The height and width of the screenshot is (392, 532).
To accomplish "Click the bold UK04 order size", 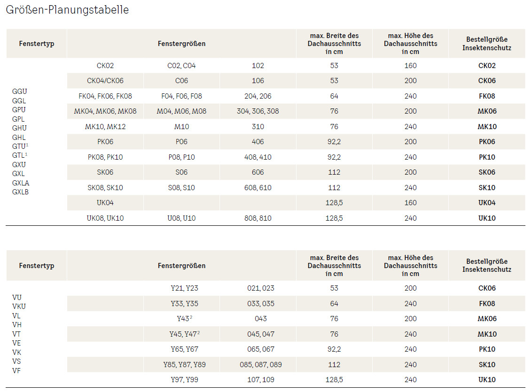I will click(487, 203).
